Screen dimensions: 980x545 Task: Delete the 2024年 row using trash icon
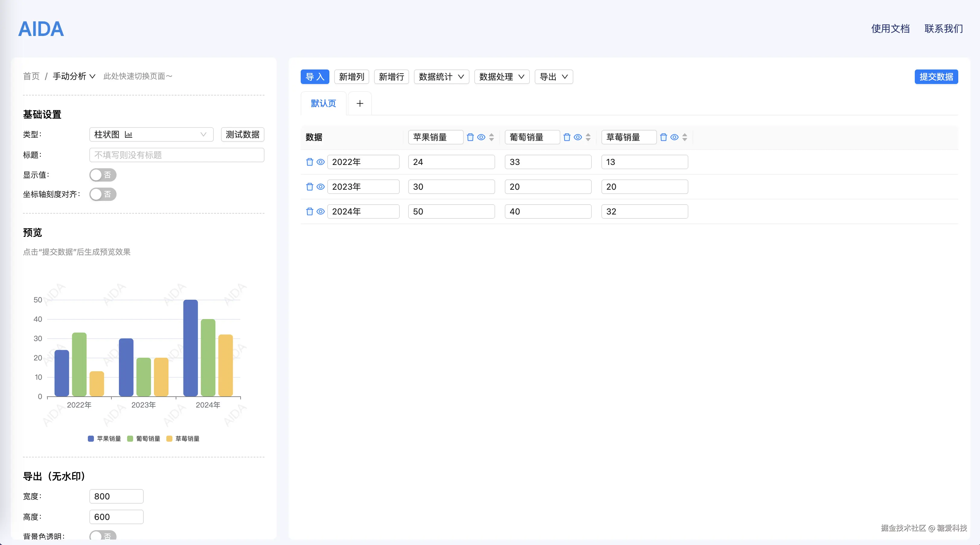tap(310, 211)
